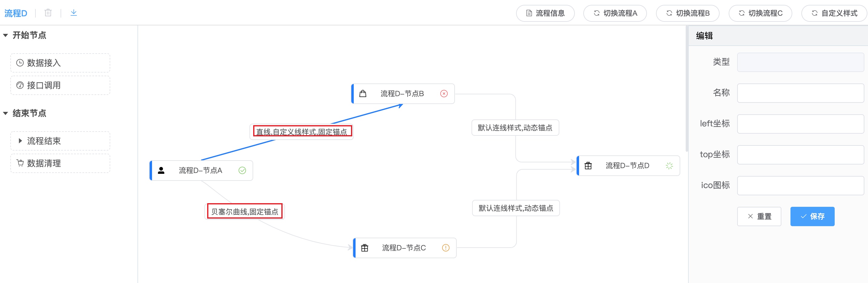Click the red error status icon on 节点B

coord(444,93)
